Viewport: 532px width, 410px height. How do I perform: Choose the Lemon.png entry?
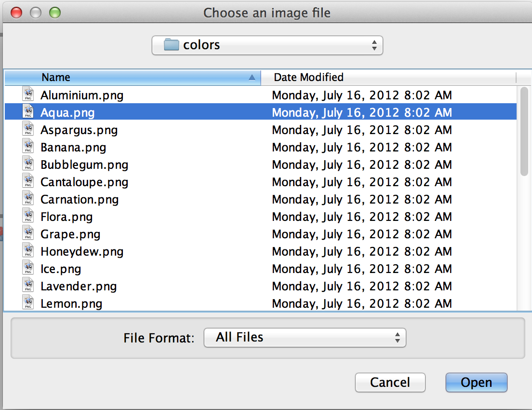tap(71, 303)
